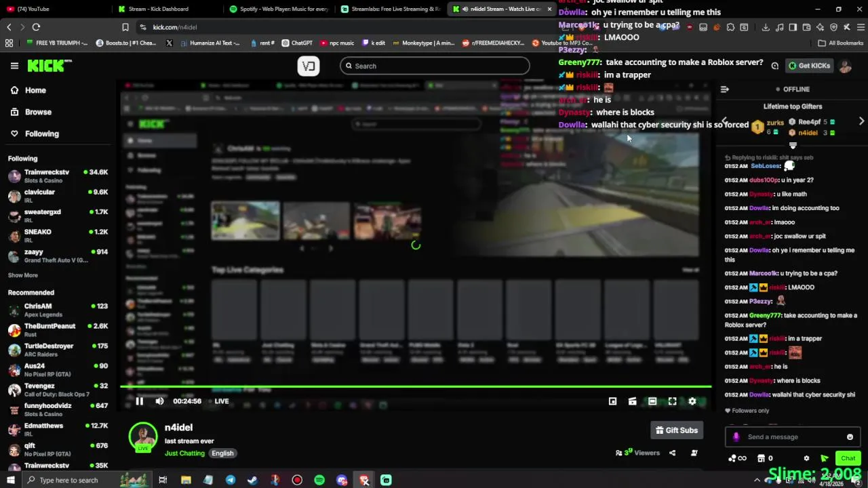Click the Kick logo

(50, 66)
